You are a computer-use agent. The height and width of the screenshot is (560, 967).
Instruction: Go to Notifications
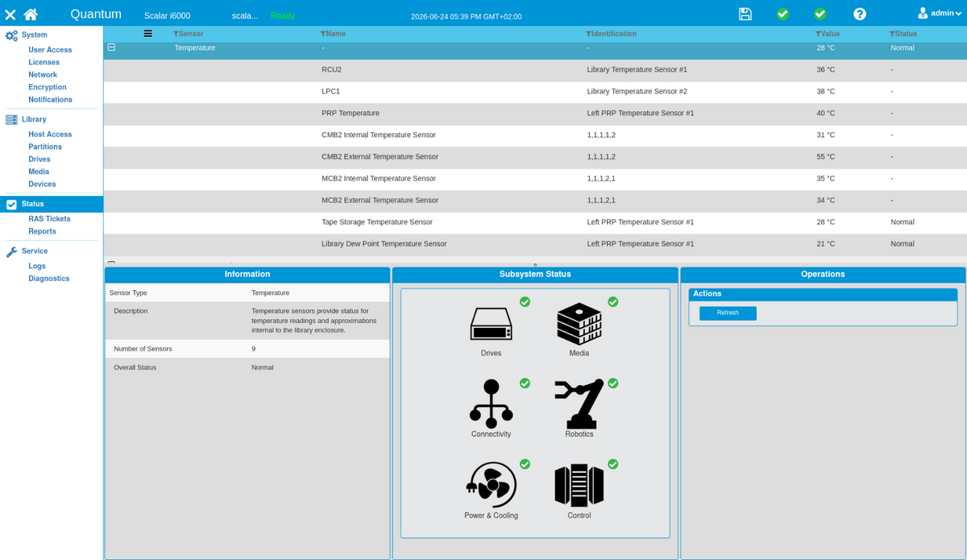click(50, 100)
